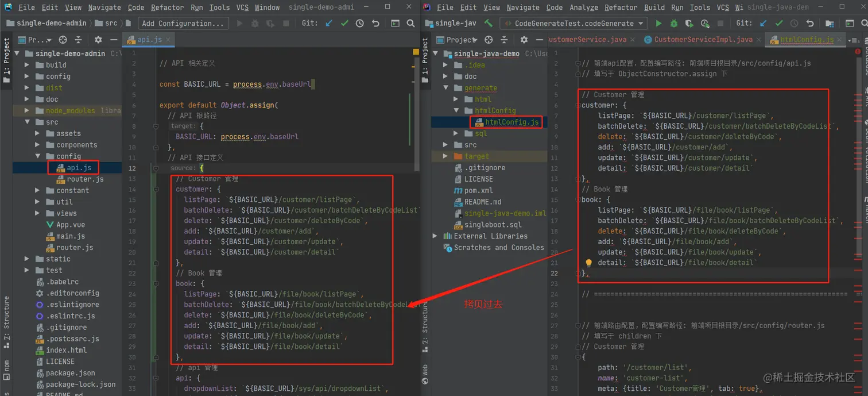
Task: Expand the views folder in left tree
Action: [x=37, y=213]
